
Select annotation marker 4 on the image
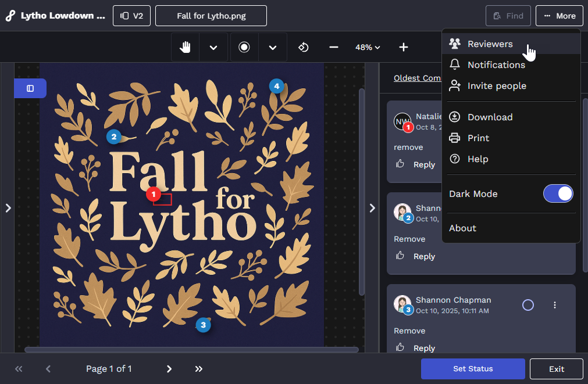276,86
